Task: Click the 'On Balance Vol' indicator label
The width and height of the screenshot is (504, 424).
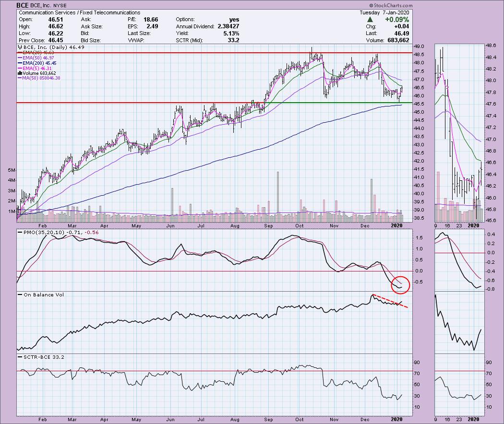Action: tap(44, 294)
